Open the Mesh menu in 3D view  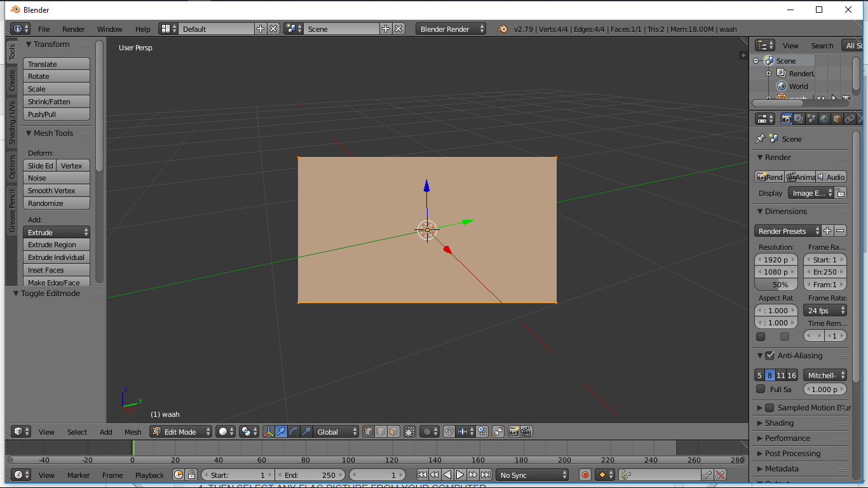[133, 432]
